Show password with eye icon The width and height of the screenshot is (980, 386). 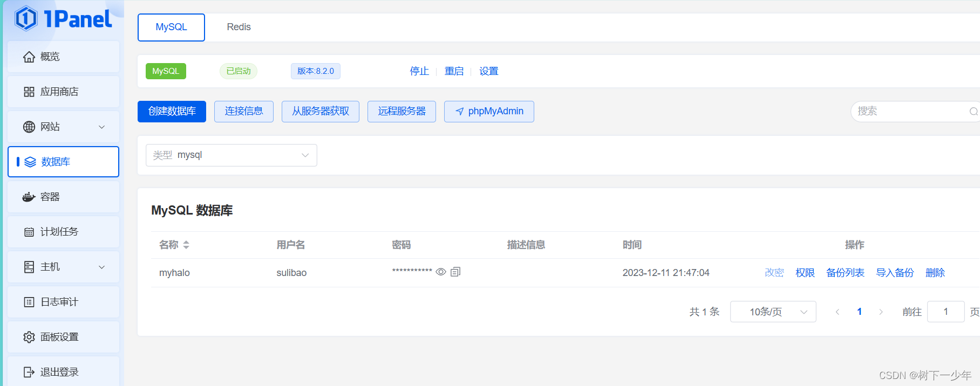(441, 272)
